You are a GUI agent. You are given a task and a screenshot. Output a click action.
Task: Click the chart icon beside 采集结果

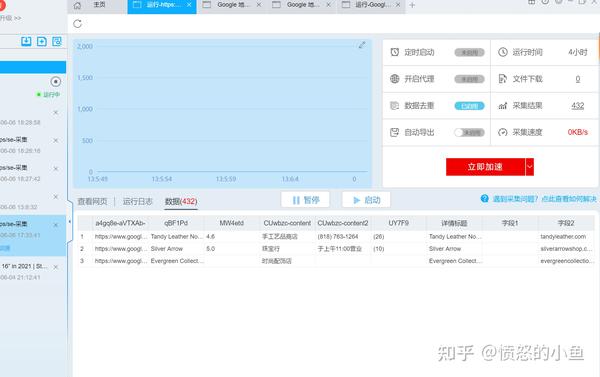click(x=503, y=106)
